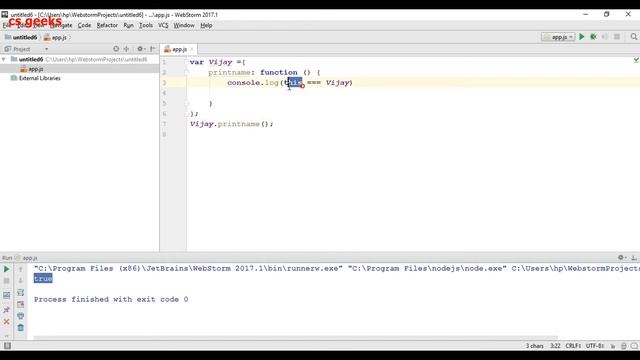640x360 pixels.
Task: Hide the Run tool window
Action: point(633,258)
